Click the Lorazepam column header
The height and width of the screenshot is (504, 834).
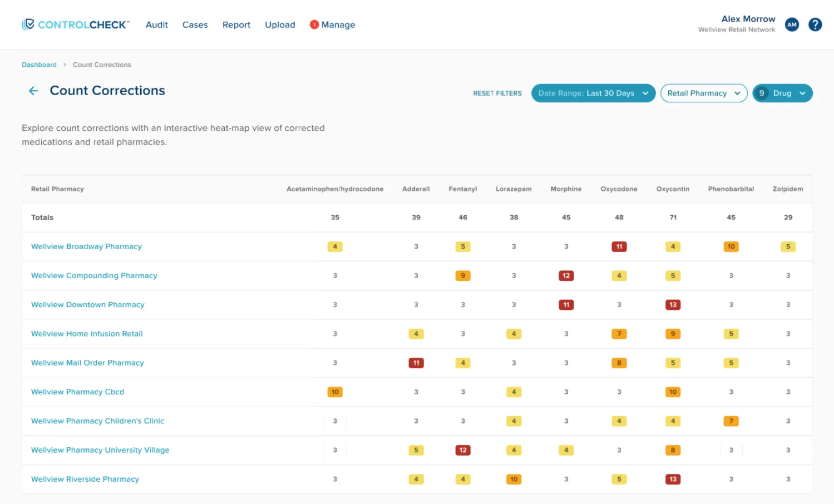pos(514,189)
